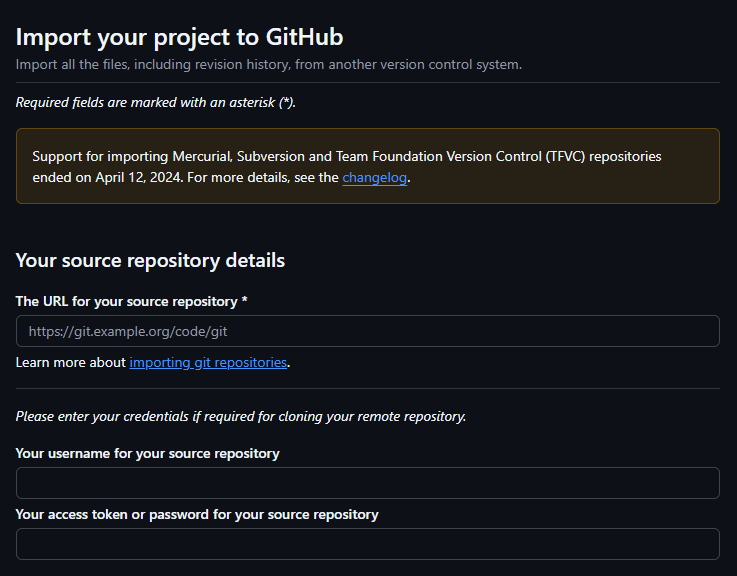The height and width of the screenshot is (576, 737).
Task: Click the source repository username field
Action: click(x=368, y=483)
